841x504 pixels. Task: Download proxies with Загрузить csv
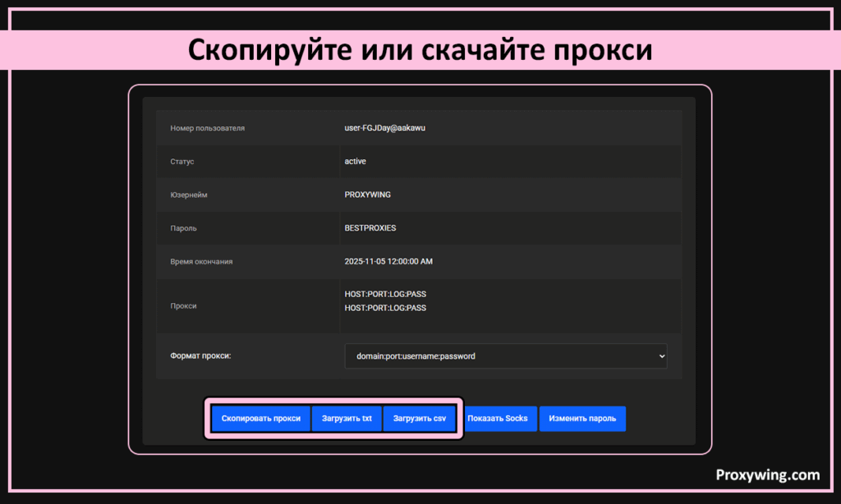(419, 419)
